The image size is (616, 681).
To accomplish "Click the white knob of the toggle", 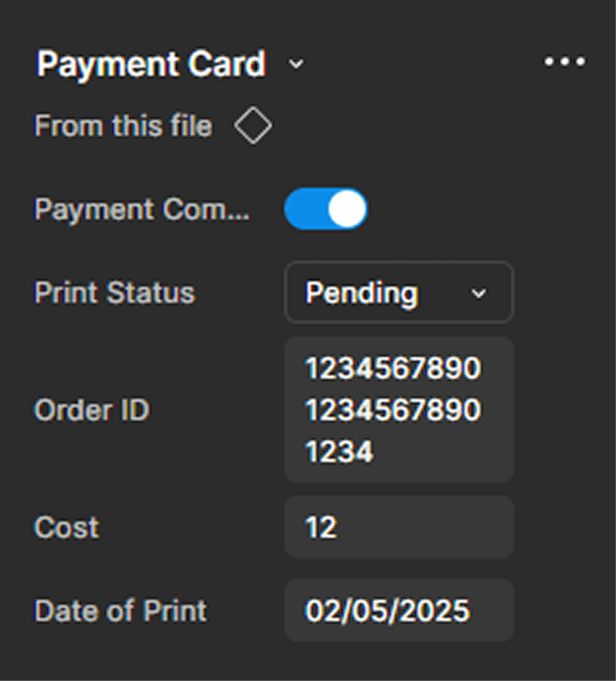I will point(346,209).
